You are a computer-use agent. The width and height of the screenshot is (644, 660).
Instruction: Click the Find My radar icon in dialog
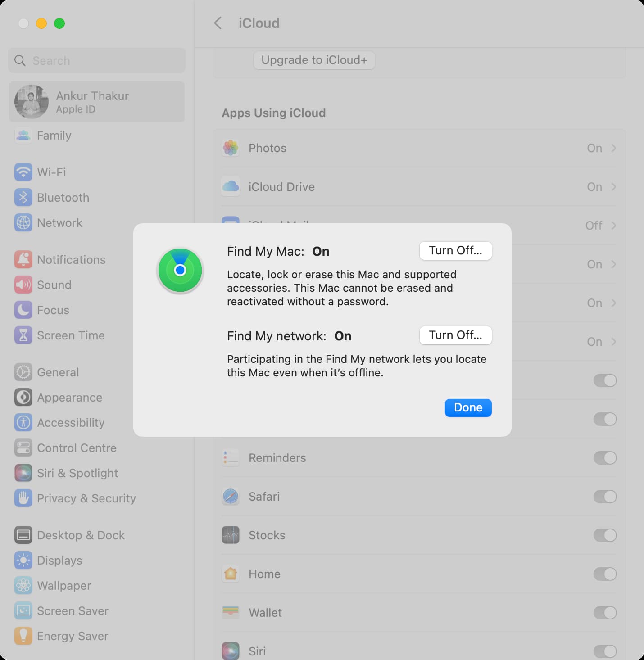(x=180, y=270)
